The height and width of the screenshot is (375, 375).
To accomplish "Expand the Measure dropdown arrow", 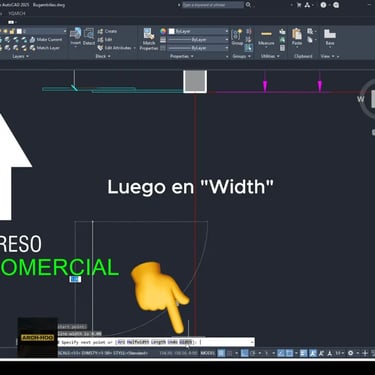I will coord(266,48).
